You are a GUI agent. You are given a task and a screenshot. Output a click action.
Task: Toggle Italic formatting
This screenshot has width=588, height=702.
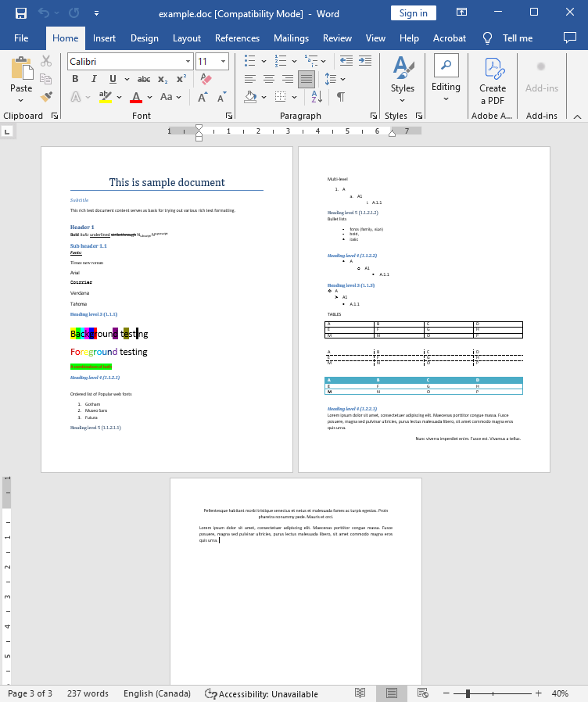click(94, 79)
